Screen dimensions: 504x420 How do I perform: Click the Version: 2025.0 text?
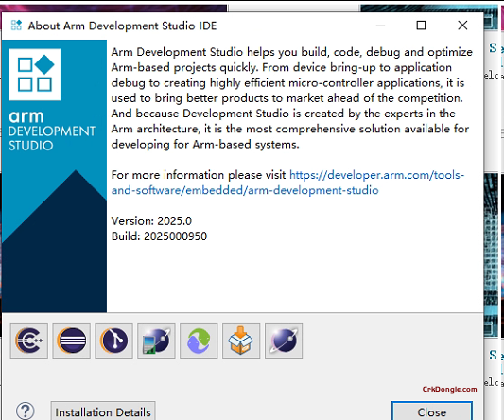(151, 221)
